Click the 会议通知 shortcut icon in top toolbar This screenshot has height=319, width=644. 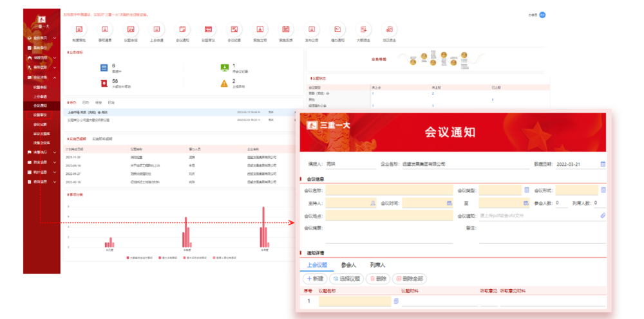click(182, 30)
